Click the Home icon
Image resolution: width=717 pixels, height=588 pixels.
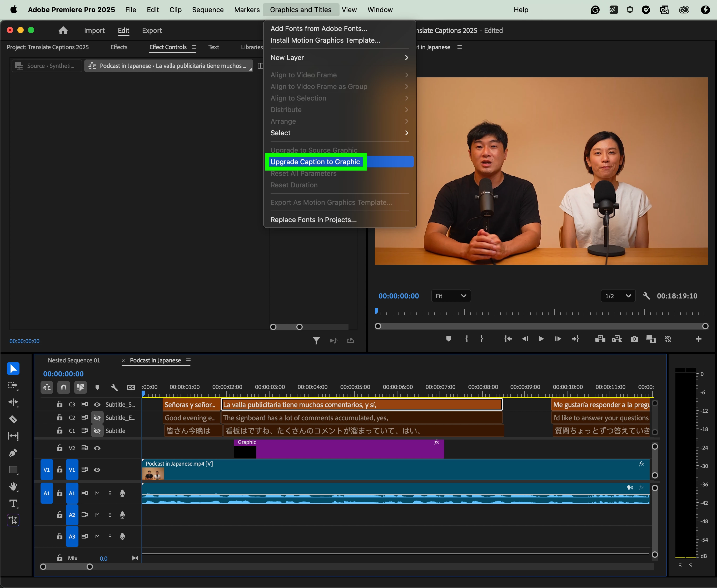click(63, 31)
